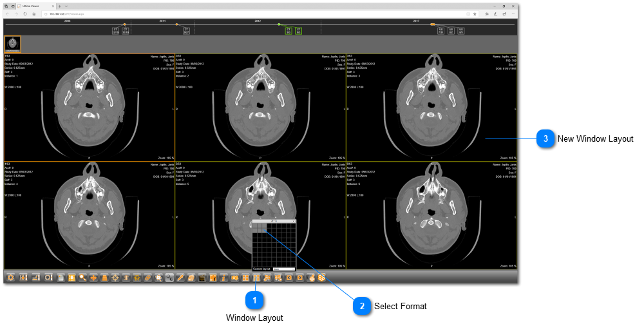The height and width of the screenshot is (333, 644).
Task: Click the layout grid with reset icon
Action: point(278,278)
